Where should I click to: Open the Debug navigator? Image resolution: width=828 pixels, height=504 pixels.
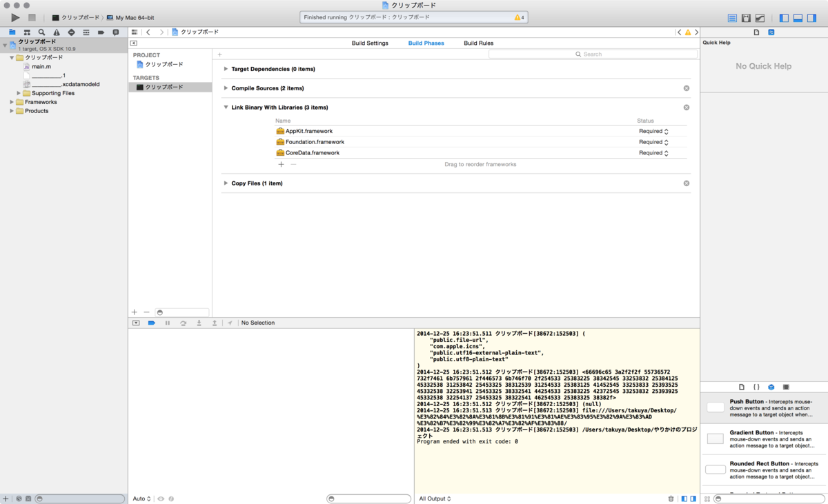(86, 32)
